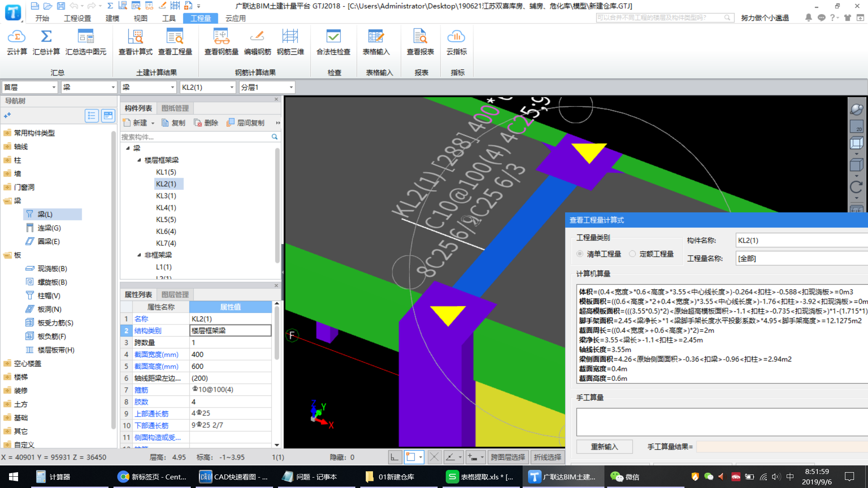The width and height of the screenshot is (868, 488).
Task: Click the rotate view icon in right toolbar
Action: 856,187
